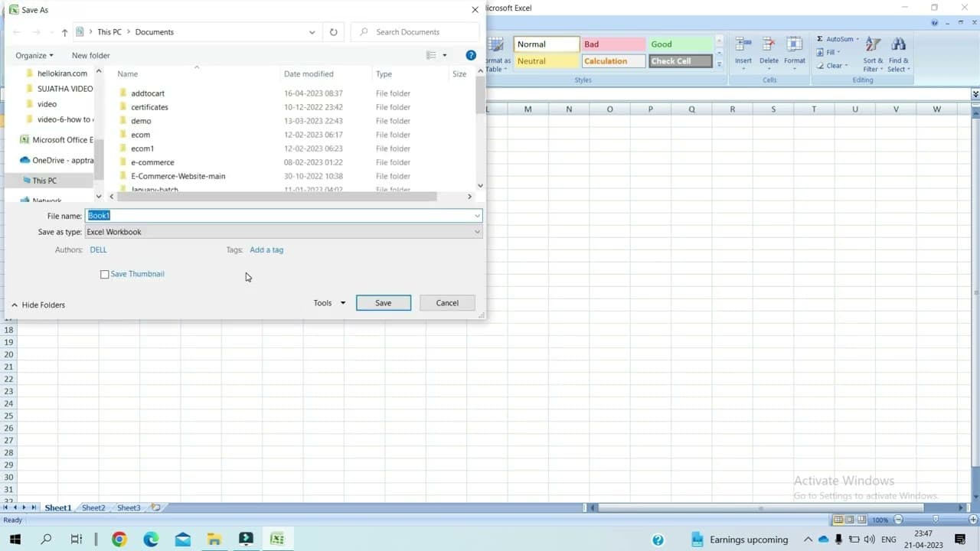Open taskbar Search
980x551 pixels.
pos(46,540)
